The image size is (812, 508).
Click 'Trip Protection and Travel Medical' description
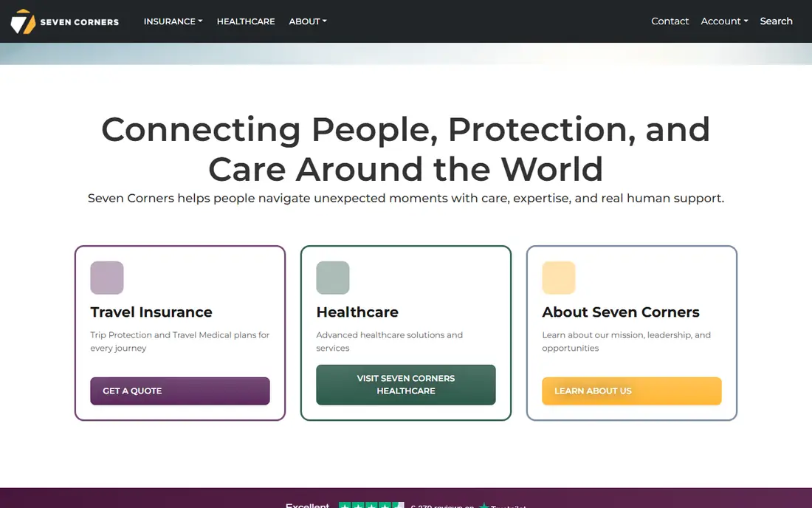(x=179, y=341)
